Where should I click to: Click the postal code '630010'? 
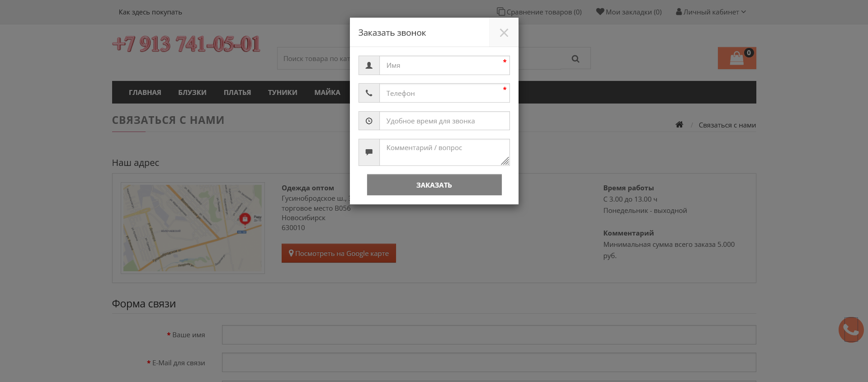[293, 228]
